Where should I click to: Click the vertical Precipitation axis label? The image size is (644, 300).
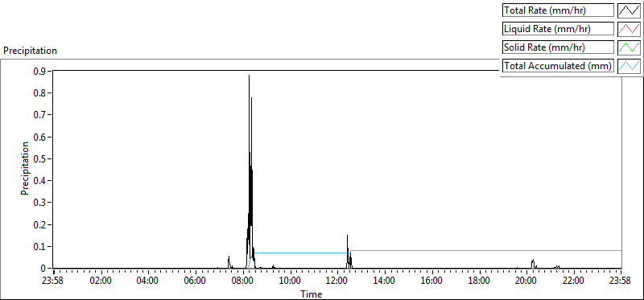coord(25,168)
